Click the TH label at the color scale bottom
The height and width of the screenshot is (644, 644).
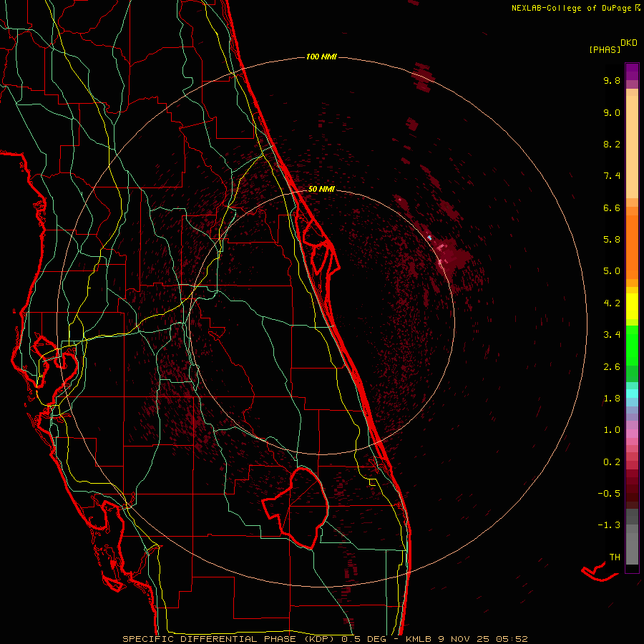click(x=615, y=557)
